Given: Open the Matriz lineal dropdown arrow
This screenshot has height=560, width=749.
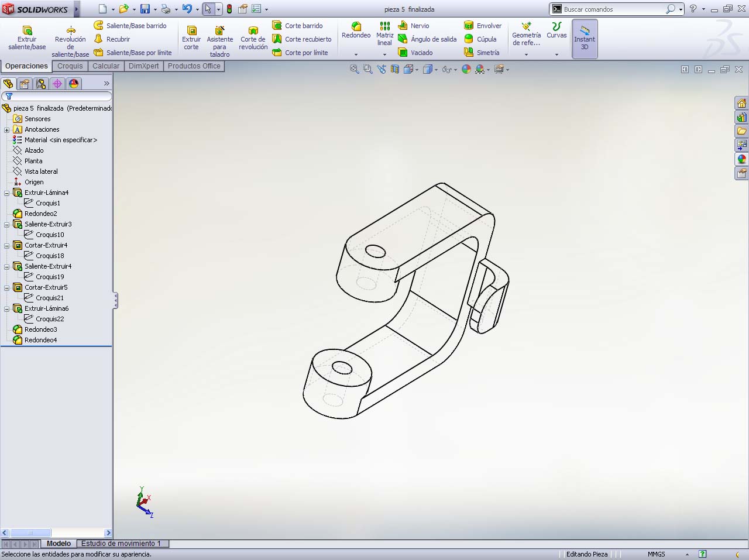Looking at the screenshot, I should pyautogui.click(x=384, y=54).
